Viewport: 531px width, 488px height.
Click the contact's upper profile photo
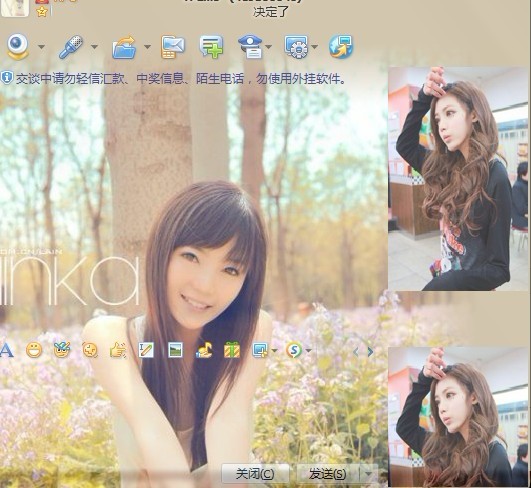(458, 178)
